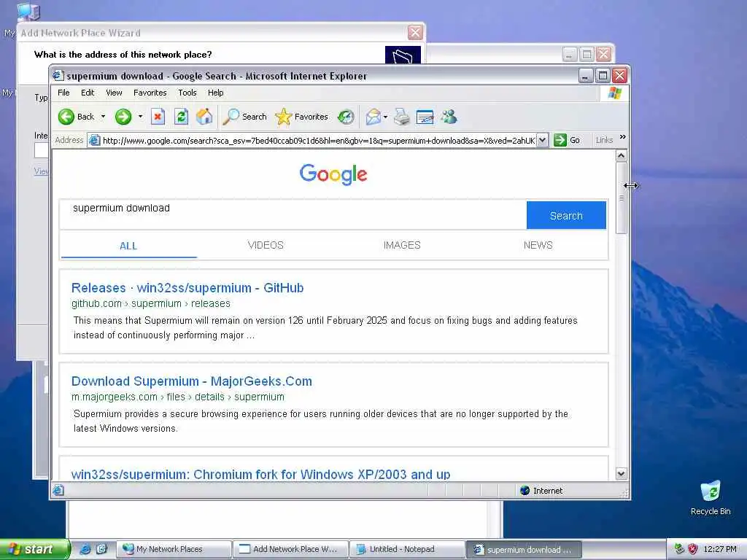
Task: Open the Messenger people icon
Action: (x=449, y=117)
